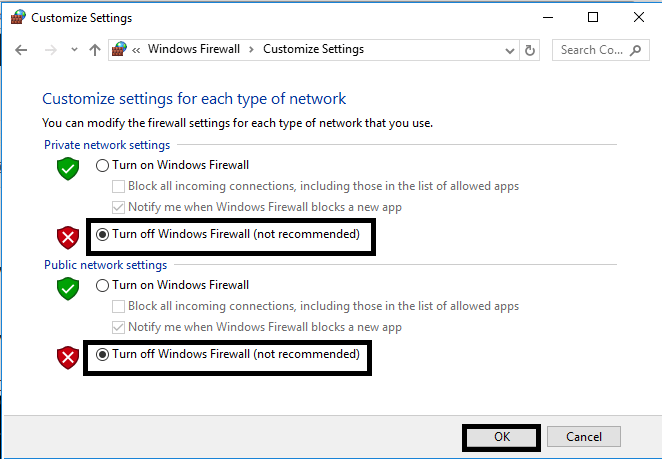Go to Windows Firewall breadcrumb
Screen dimensions: 662x459
196,50
